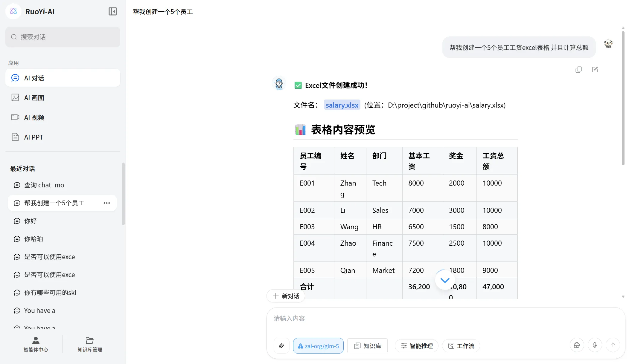
Task: Send a message with the arrow icon
Action: pyautogui.click(x=613, y=345)
